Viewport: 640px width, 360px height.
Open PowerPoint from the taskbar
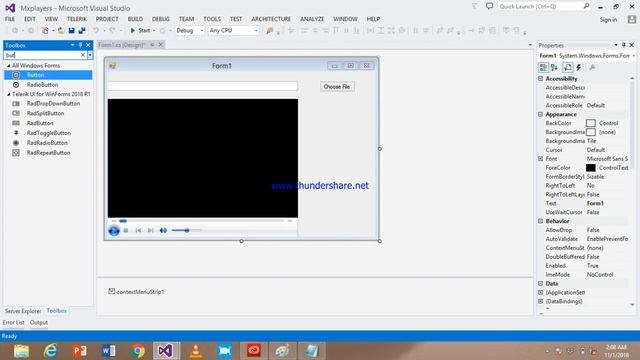click(x=80, y=351)
